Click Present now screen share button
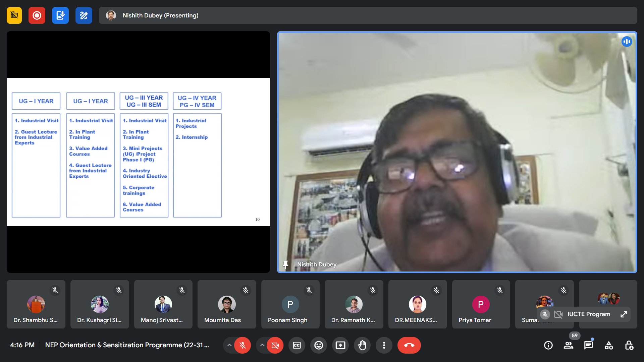This screenshot has height=362, width=644. [x=340, y=345]
